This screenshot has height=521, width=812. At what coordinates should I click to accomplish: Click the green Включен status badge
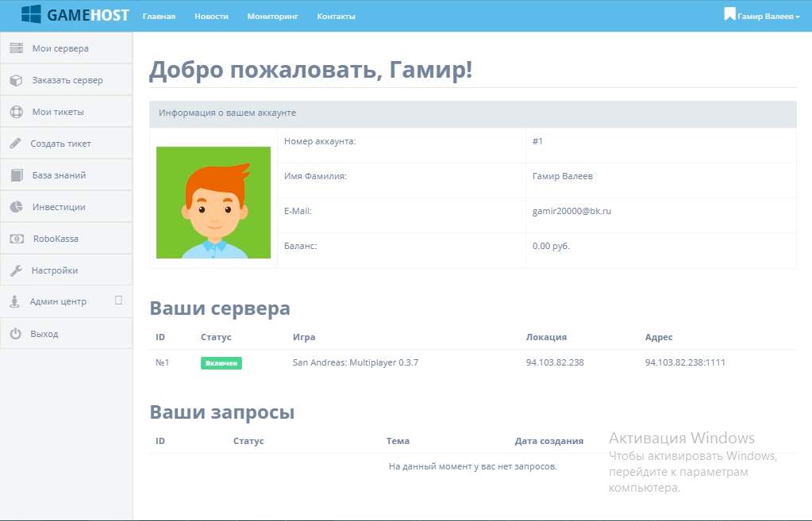point(221,363)
